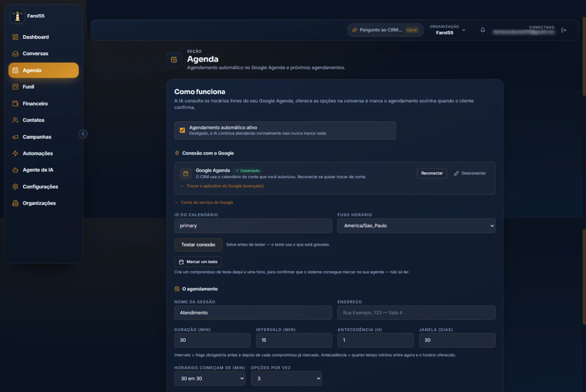Expand Trocar o aplicativo do Google (avançado)

[x=222, y=186]
